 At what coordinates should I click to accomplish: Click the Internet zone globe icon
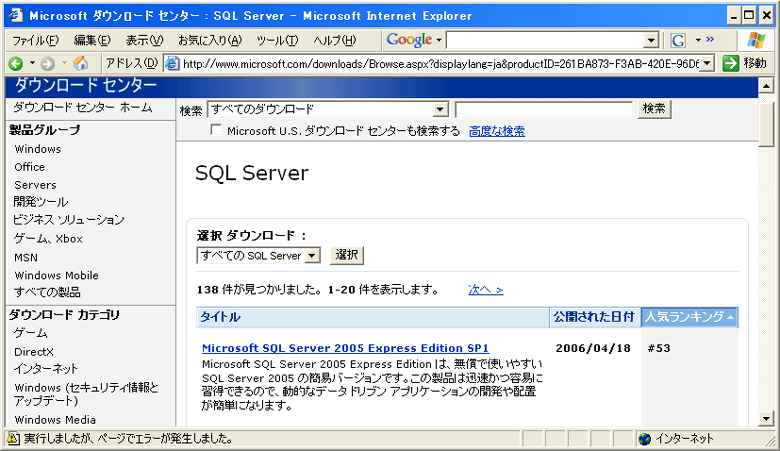point(645,439)
